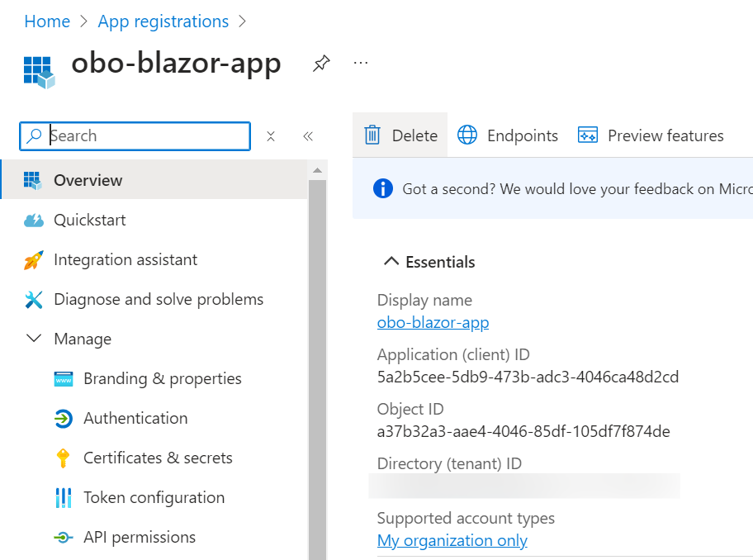Click the obo-blazor-app page title

click(x=176, y=63)
